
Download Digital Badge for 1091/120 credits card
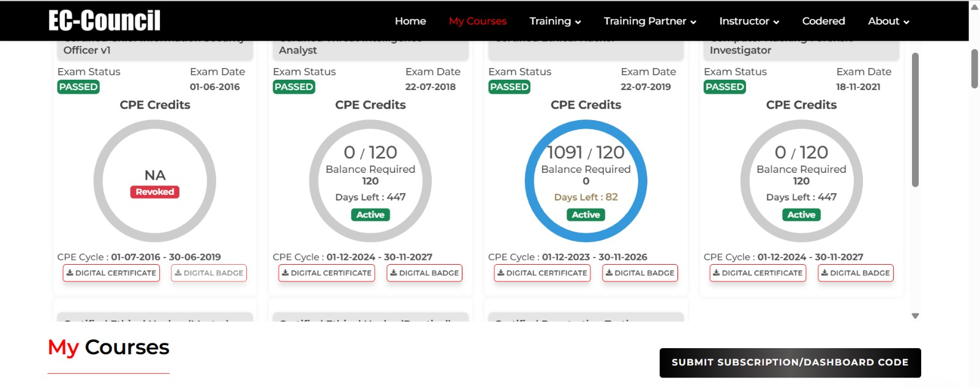click(x=640, y=273)
